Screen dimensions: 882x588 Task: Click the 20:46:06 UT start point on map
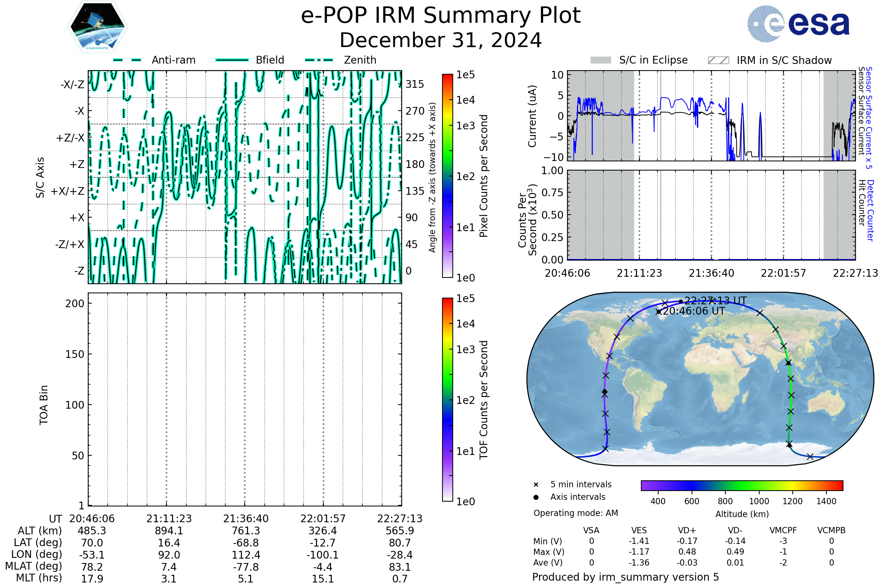659,312
